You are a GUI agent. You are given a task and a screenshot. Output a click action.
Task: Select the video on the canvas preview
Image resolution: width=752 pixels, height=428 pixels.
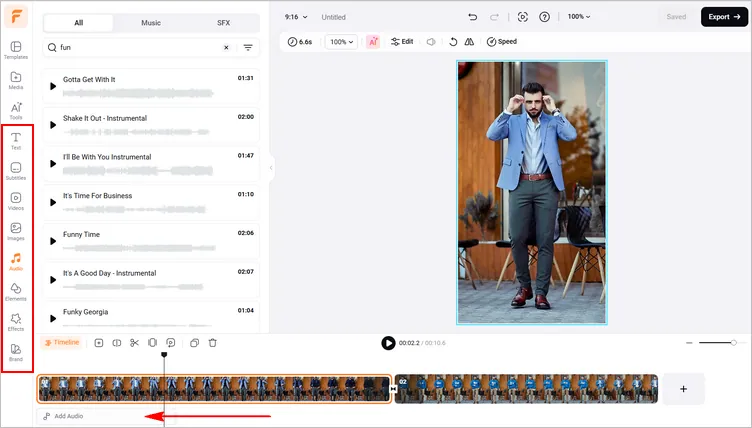(x=531, y=192)
